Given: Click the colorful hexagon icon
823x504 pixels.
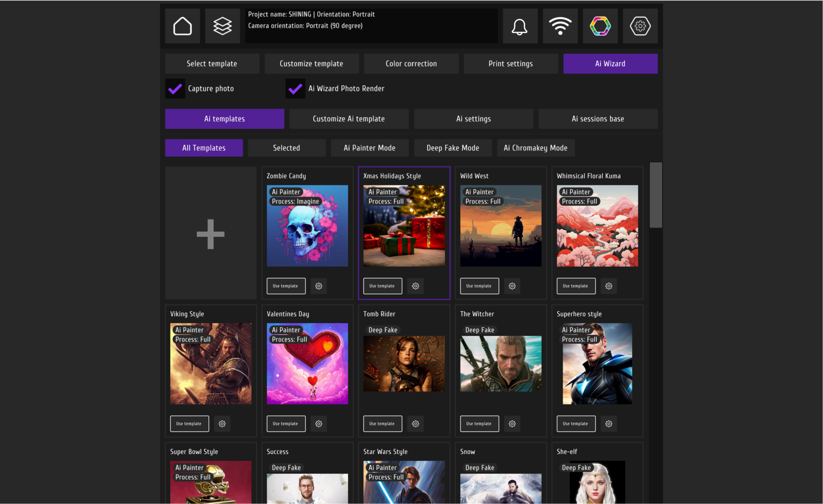Looking at the screenshot, I should (600, 26).
